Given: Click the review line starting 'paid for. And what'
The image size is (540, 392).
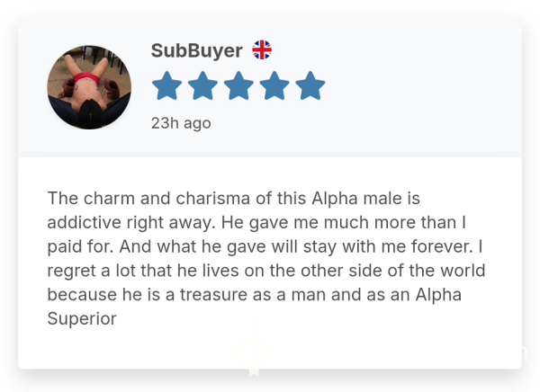Looking at the screenshot, I should point(265,246).
